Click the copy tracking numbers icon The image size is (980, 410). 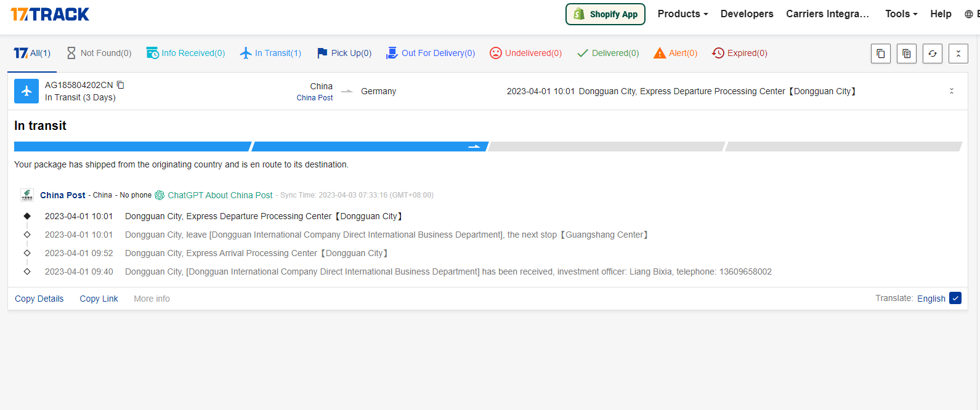click(x=881, y=54)
